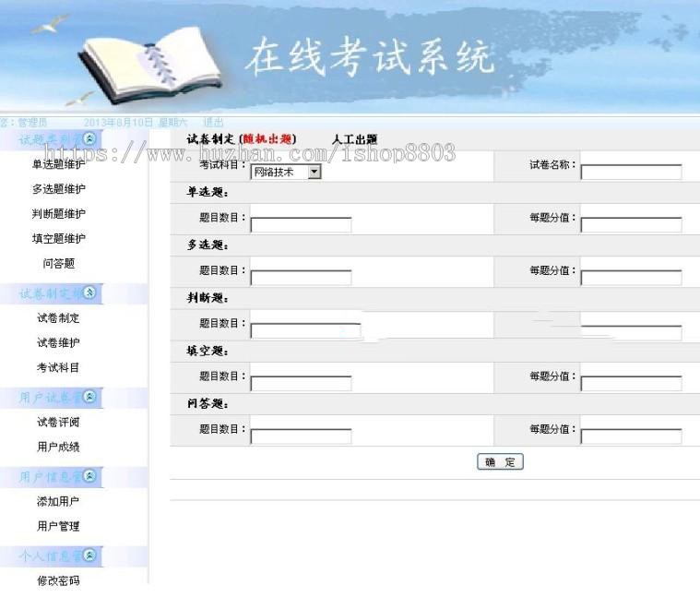The width and height of the screenshot is (700, 609).
Task: Focus the 填空题 题目数目 input field
Action: 302,383
